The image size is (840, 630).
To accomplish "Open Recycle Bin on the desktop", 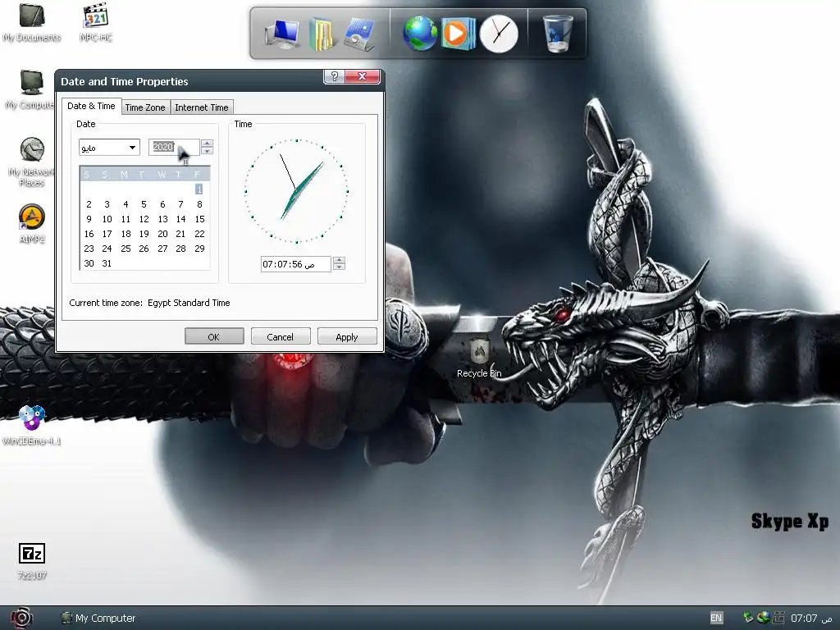I will point(479,358).
